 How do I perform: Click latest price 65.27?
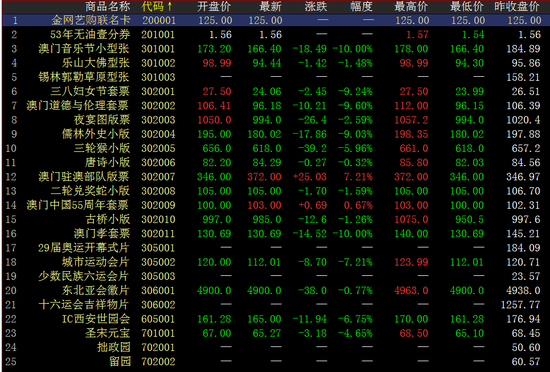tap(267, 333)
